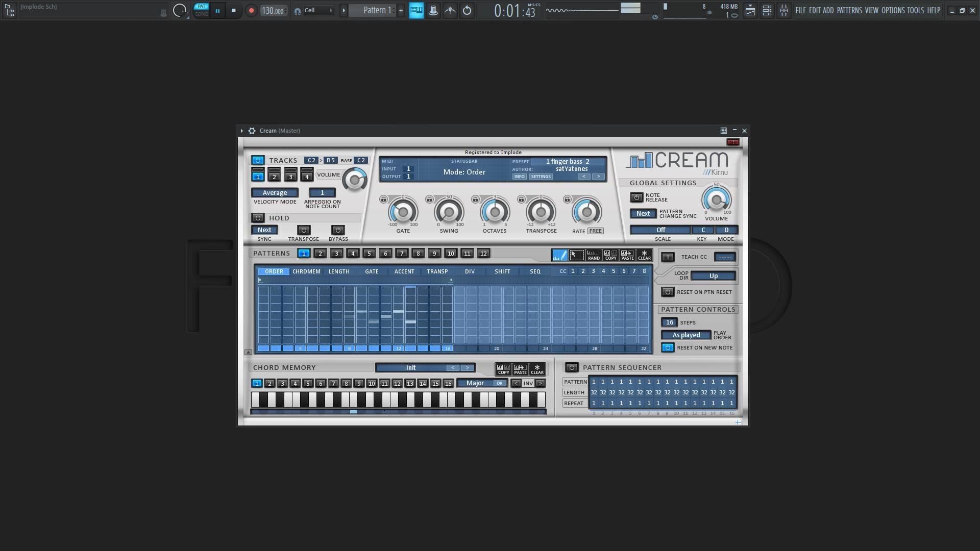Toggle Reset on New Note
980x551 pixels.
coord(668,347)
